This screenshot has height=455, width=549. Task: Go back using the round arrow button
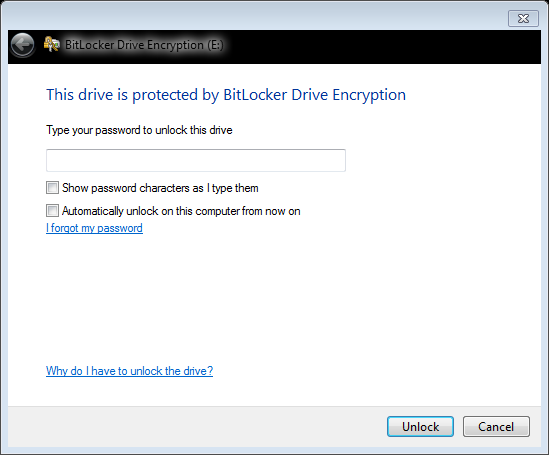22,45
